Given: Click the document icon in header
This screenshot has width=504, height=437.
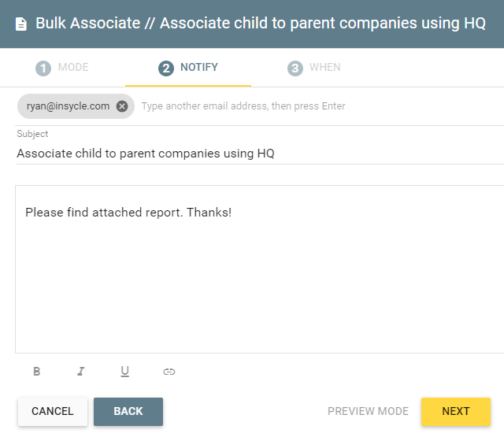Looking at the screenshot, I should [x=21, y=24].
